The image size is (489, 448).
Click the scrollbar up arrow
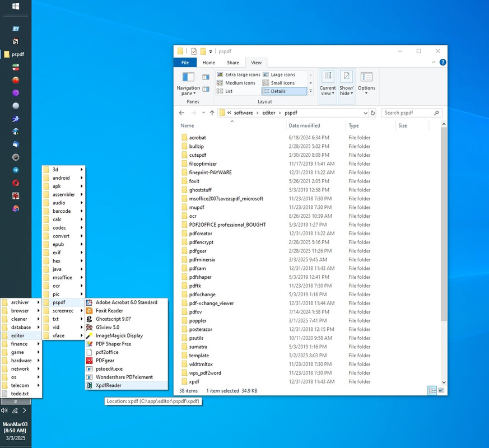click(444, 124)
